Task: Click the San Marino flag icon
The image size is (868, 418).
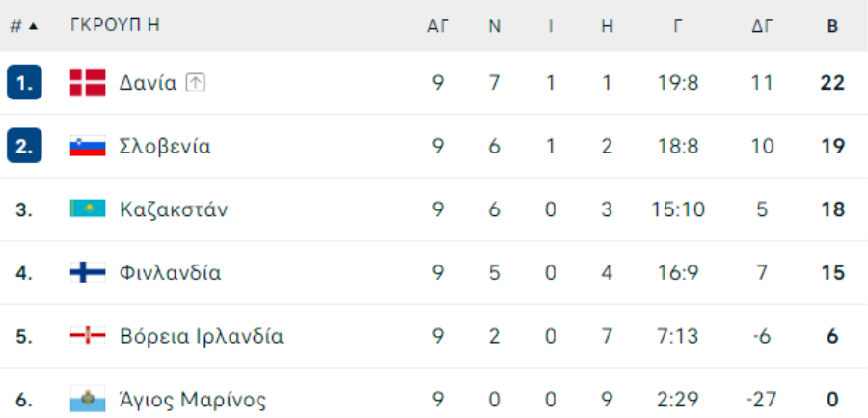Action: pos(88,400)
